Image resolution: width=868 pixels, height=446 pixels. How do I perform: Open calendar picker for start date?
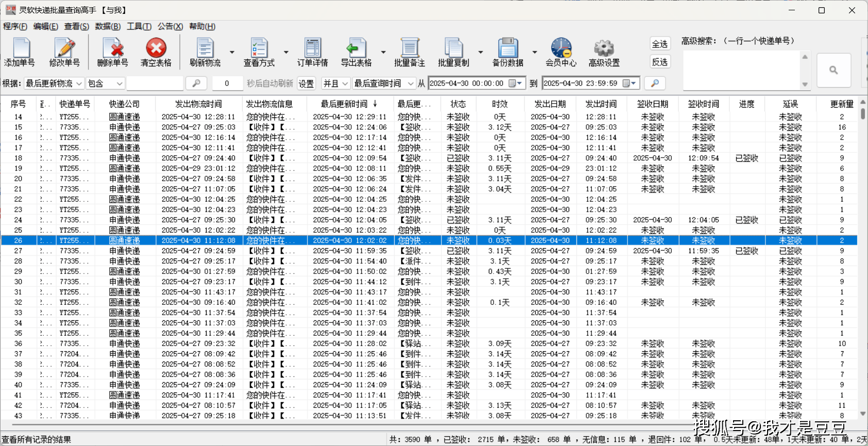(516, 83)
